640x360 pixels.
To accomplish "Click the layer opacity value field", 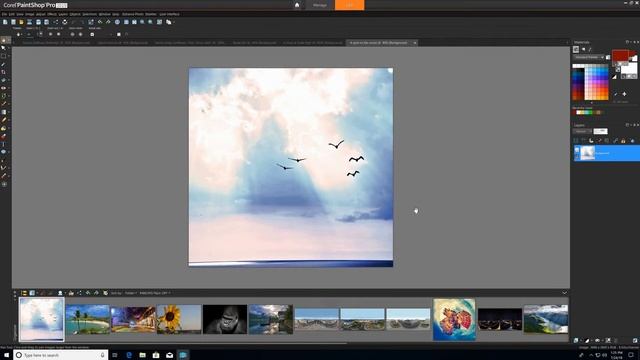I will [600, 131].
